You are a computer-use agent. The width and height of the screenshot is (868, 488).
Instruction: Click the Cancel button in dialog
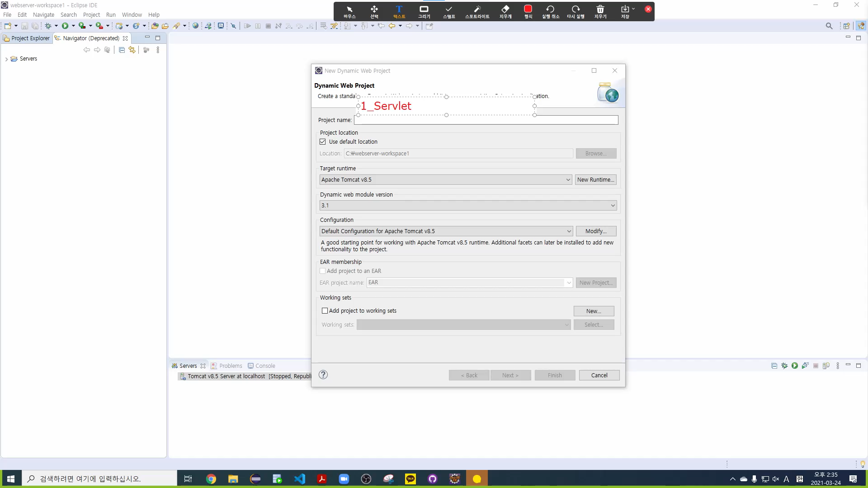[x=599, y=375]
